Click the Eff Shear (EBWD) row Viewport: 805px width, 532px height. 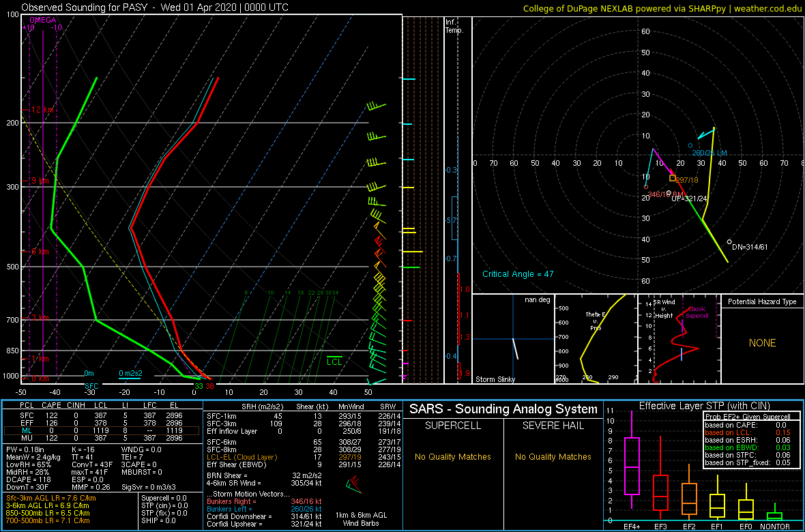(303, 464)
